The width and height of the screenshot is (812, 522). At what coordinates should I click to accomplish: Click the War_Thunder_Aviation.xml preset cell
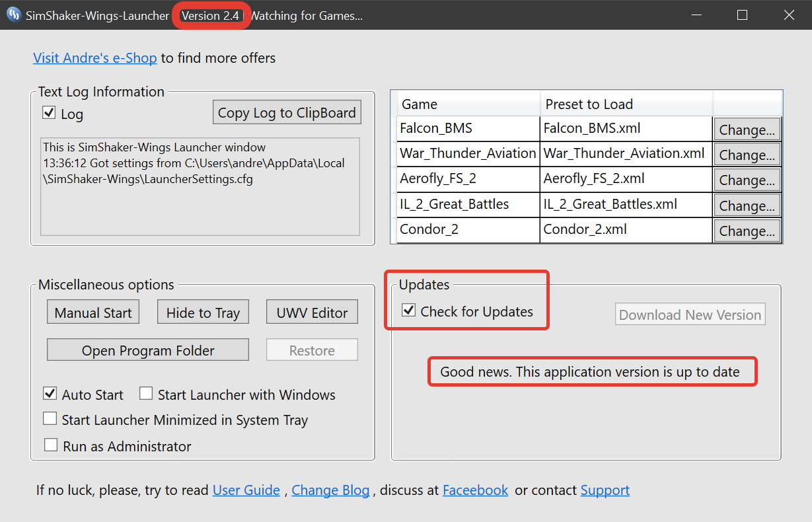[626, 153]
